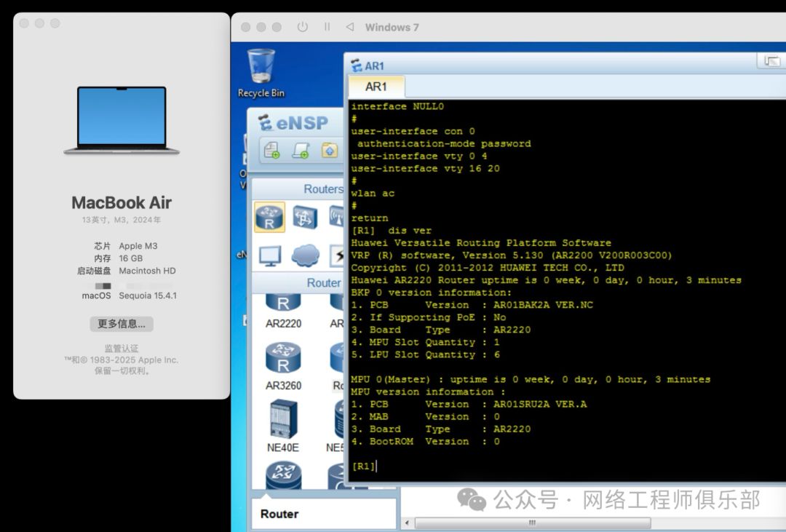Select the Routers device category icon

pyautogui.click(x=269, y=217)
